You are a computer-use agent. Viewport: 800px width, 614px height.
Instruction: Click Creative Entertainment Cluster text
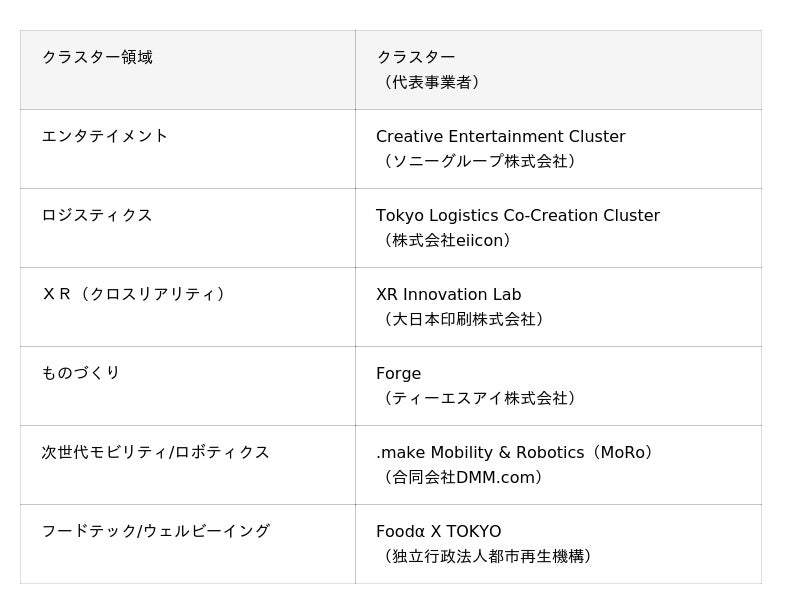500,136
